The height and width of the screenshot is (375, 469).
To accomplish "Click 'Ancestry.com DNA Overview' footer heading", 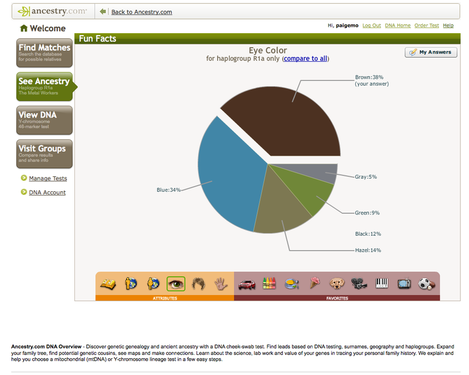I will pos(46,346).
